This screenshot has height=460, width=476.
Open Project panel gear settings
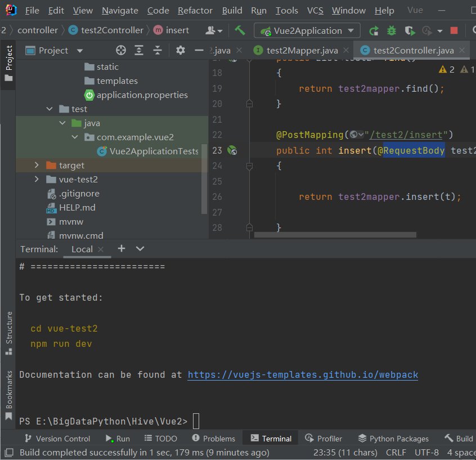point(180,51)
